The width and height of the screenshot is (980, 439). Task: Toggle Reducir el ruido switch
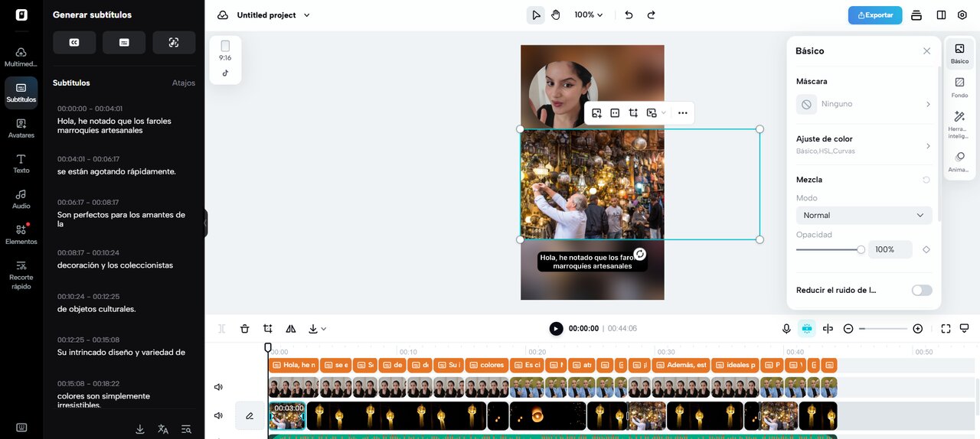922,291
